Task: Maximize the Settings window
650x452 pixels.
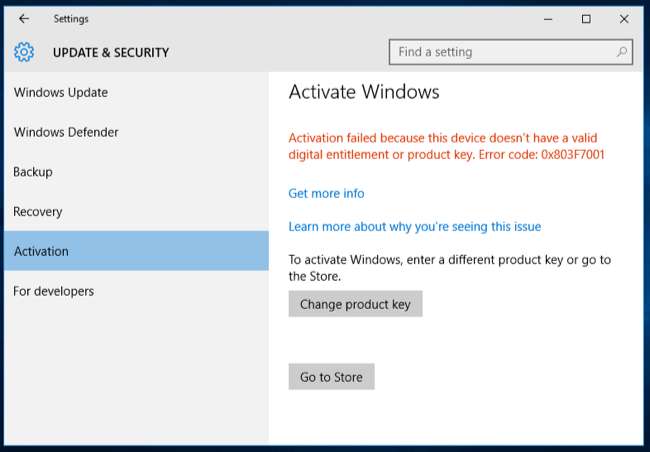Action: 586,18
